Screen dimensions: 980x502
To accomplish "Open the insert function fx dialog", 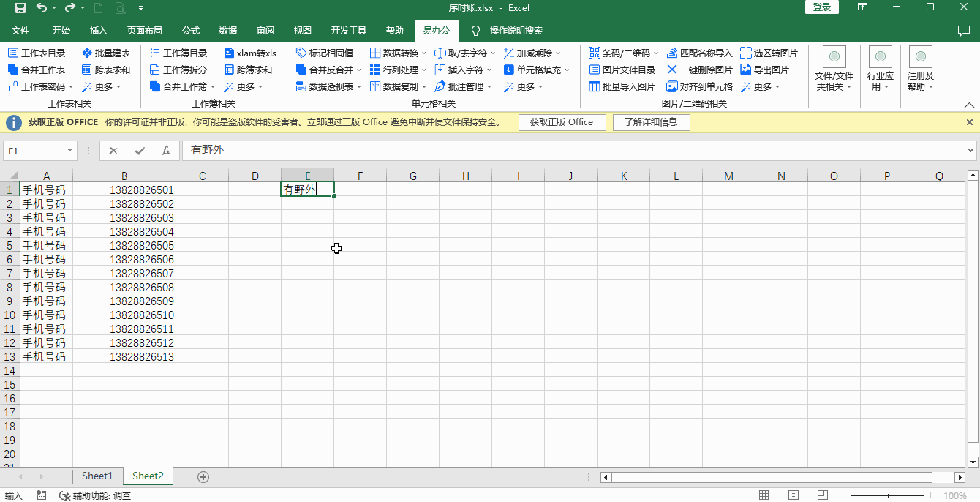I will [166, 150].
